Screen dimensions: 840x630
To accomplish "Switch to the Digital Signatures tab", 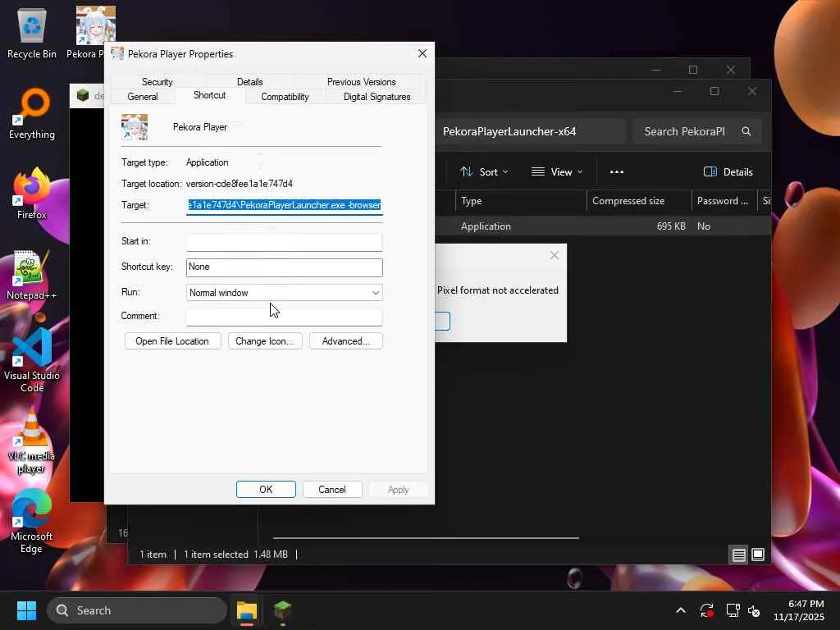I will 377,97.
